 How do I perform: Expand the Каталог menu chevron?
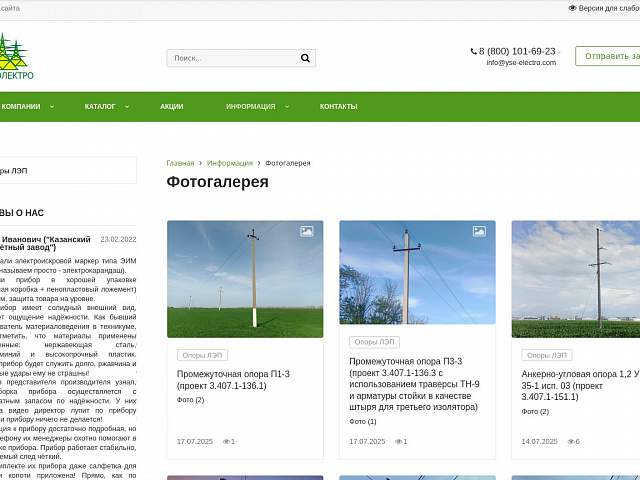click(127, 107)
